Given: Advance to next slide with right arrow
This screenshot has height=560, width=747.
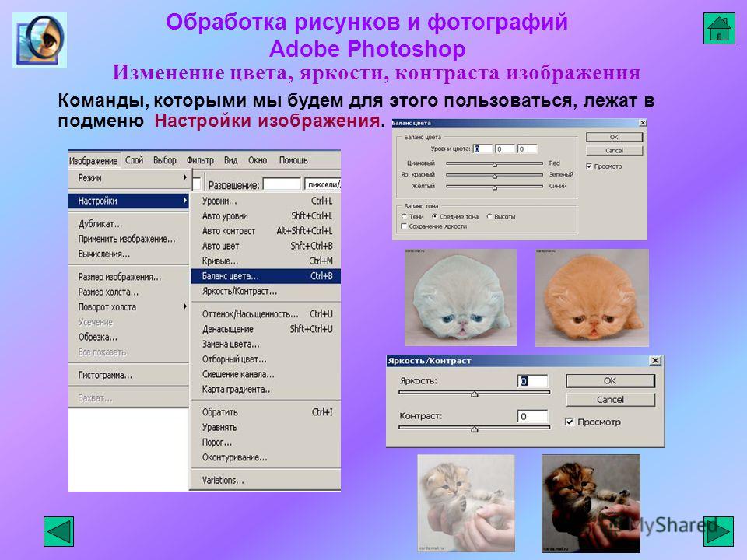Looking at the screenshot, I should point(718,531).
